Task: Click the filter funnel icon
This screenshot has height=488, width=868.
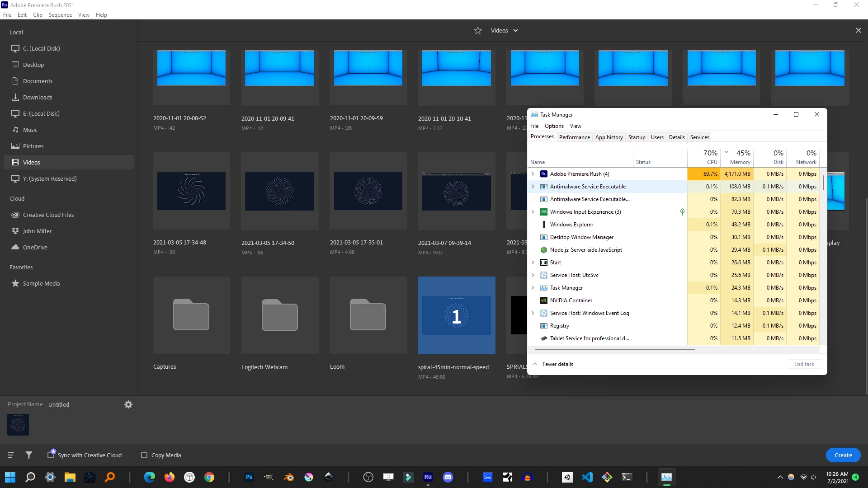Action: tap(29, 455)
